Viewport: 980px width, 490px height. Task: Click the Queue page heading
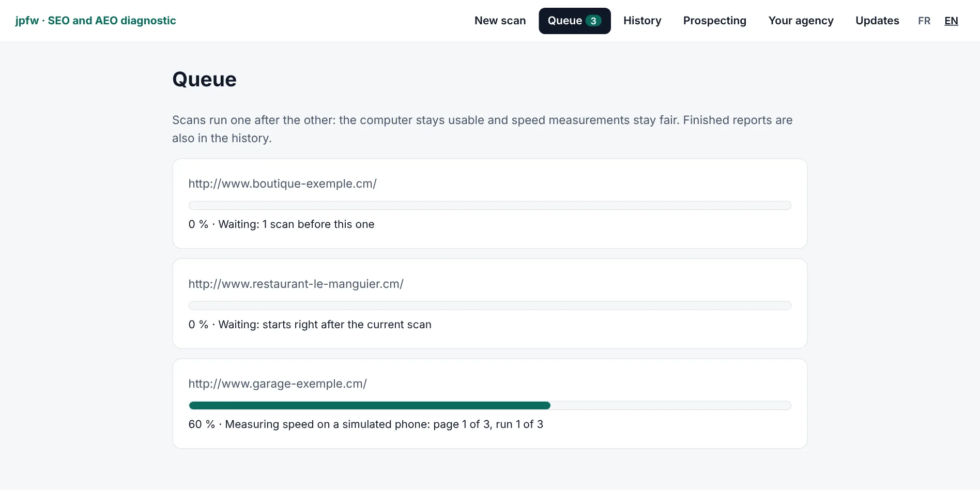(204, 80)
